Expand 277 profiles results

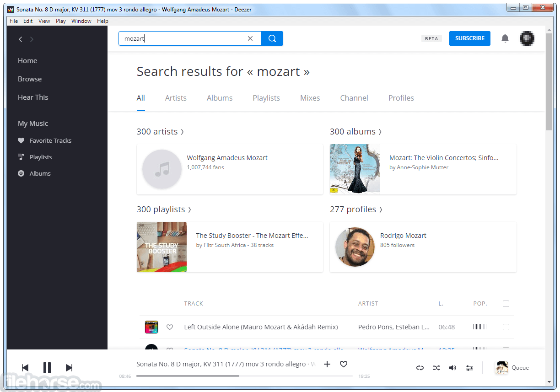coord(356,209)
